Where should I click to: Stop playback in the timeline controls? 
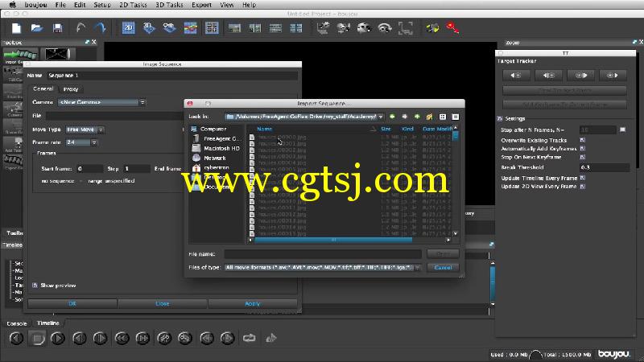pyautogui.click(x=37, y=338)
